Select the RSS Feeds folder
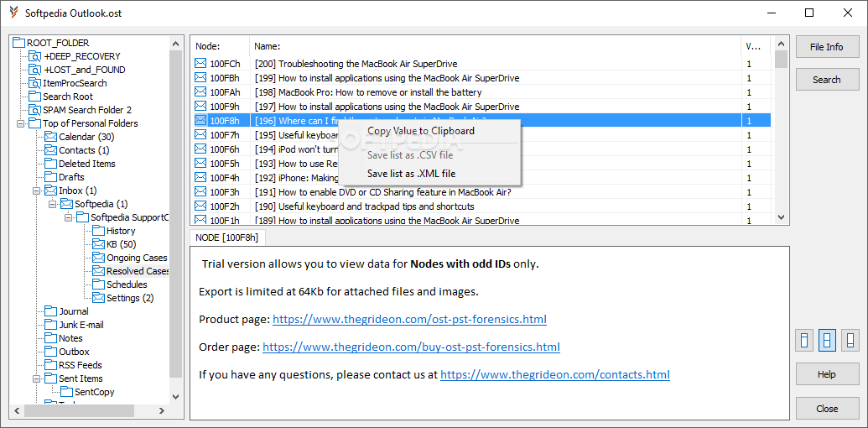Screen dimensions: 868x428 pos(81,365)
